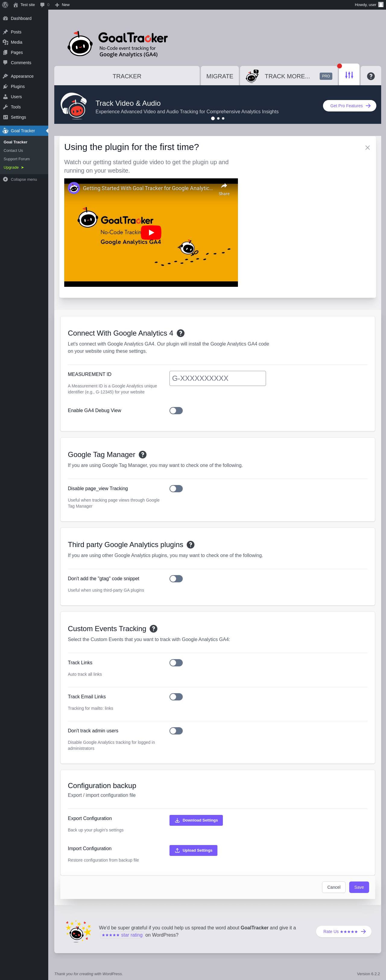This screenshot has height=980, width=386.
Task: Click help icon next to Google Tag Manager
Action: tap(143, 455)
